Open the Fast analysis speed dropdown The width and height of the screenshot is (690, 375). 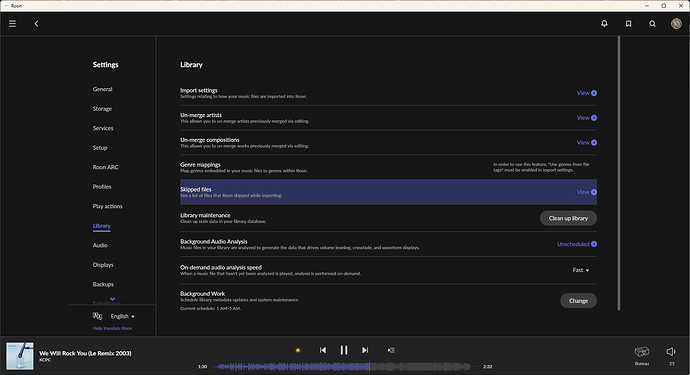(x=580, y=270)
